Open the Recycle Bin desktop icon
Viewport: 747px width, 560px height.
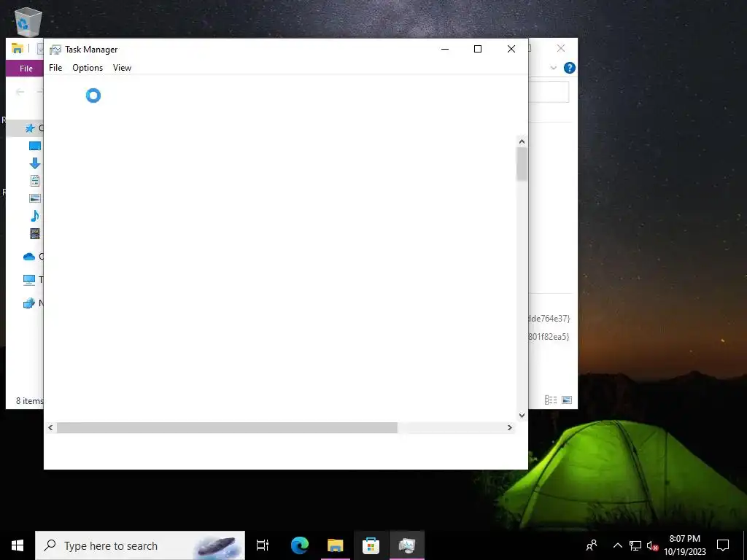tap(28, 22)
